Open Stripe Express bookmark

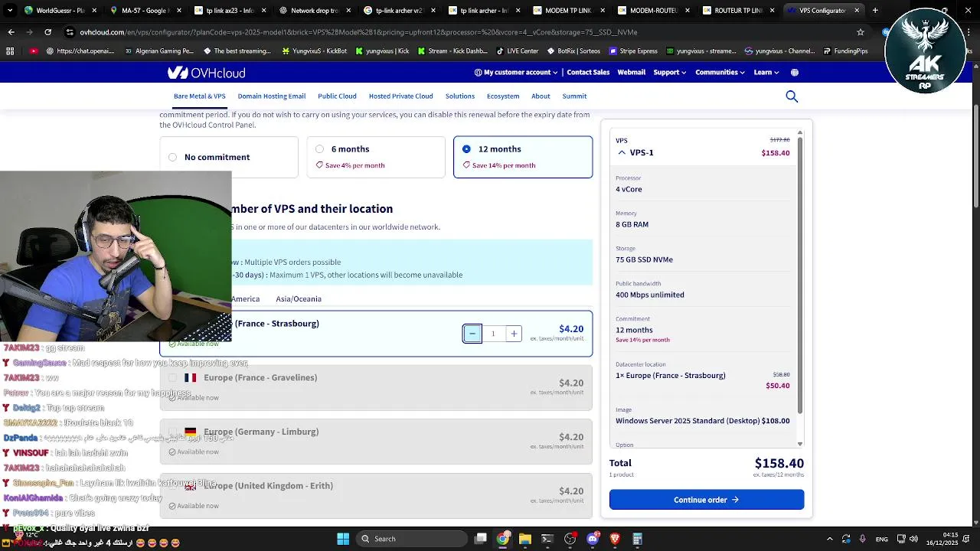tap(633, 51)
